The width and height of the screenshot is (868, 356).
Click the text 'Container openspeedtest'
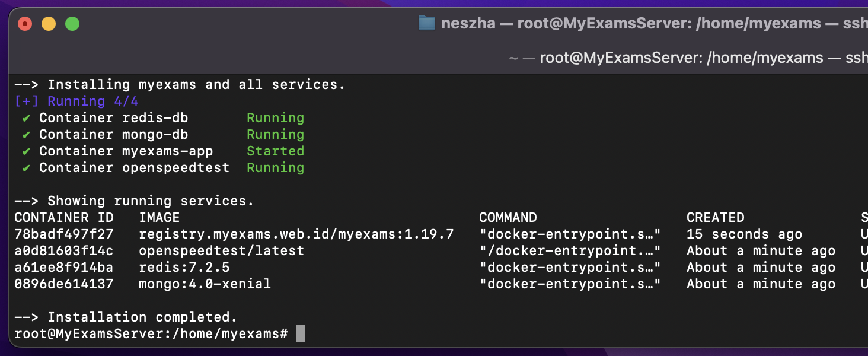(x=135, y=168)
